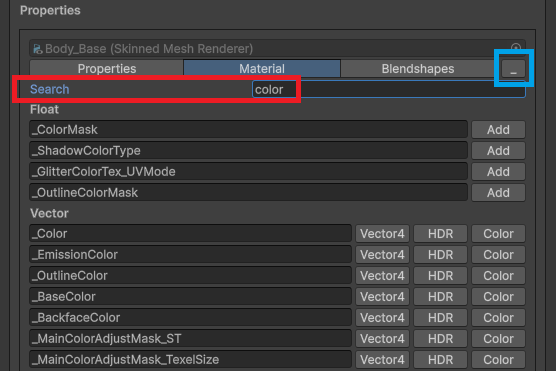Image resolution: width=556 pixels, height=371 pixels.
Task: Select the _EmissionColor property name
Action: (190, 255)
